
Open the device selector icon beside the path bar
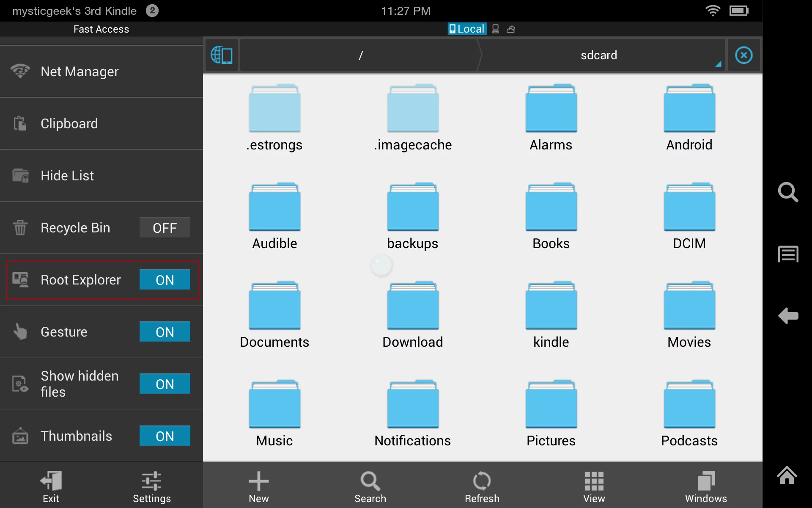coord(222,55)
